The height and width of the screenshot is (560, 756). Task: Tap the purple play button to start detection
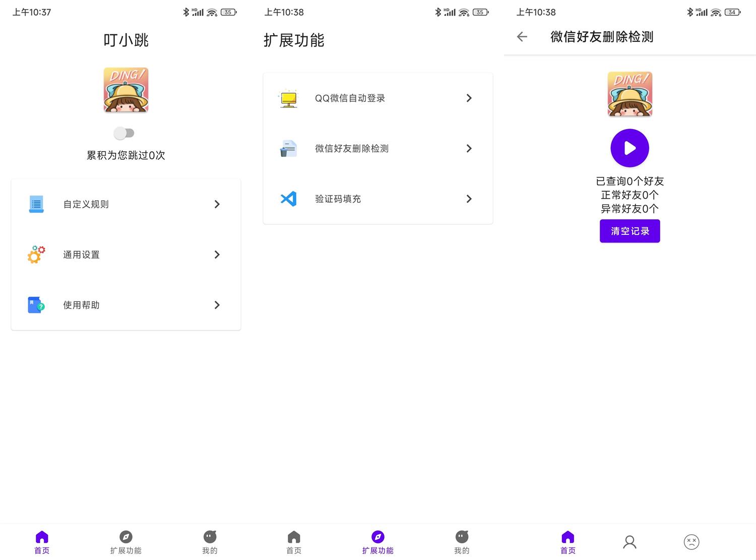[629, 148]
